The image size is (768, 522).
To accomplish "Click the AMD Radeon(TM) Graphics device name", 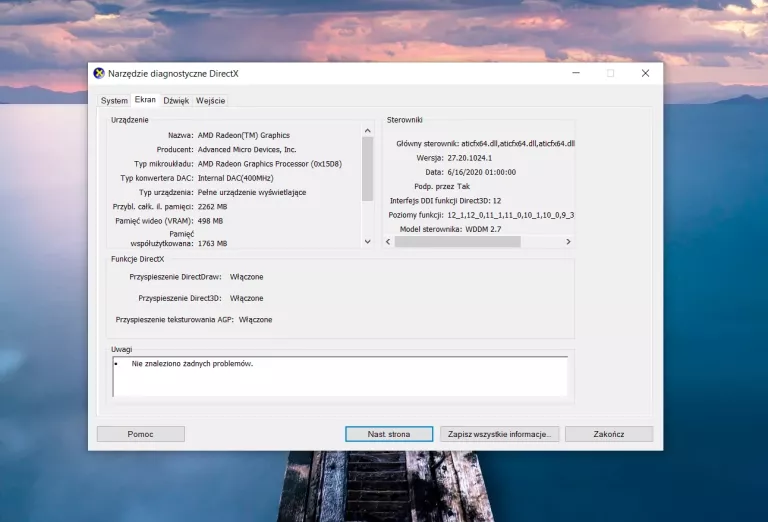I will point(243,135).
